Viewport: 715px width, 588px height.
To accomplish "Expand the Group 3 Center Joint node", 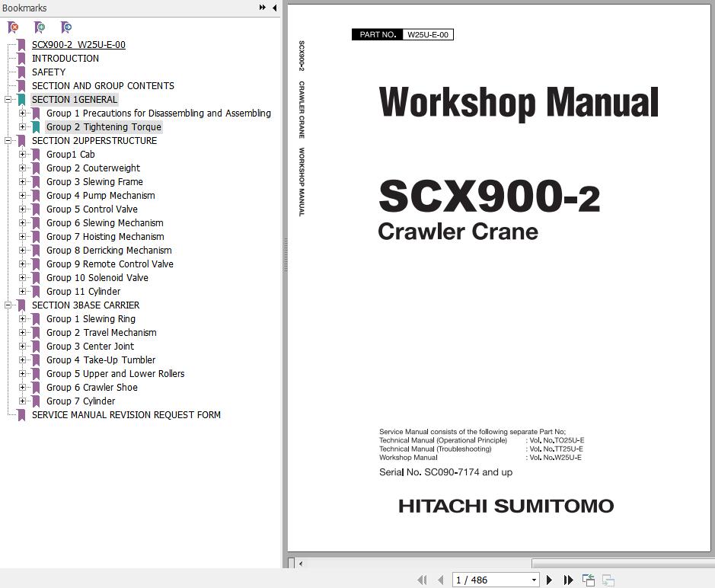I will coord(22,347).
